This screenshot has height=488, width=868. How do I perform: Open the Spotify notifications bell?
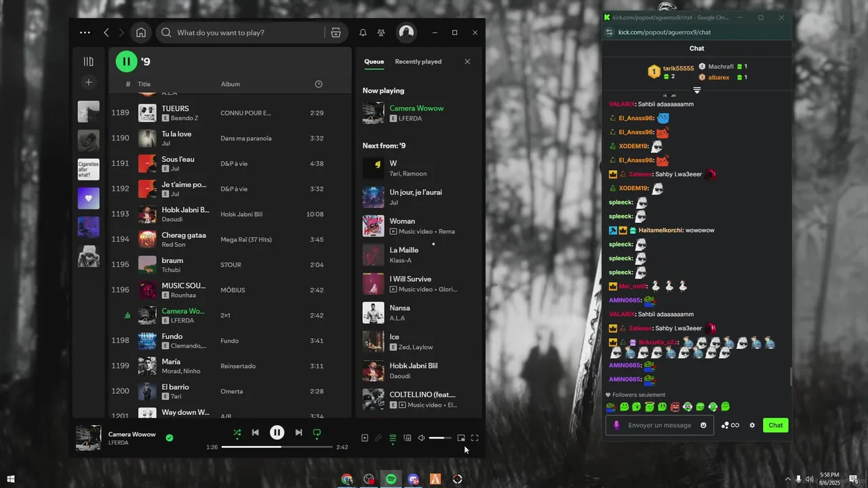tap(363, 33)
